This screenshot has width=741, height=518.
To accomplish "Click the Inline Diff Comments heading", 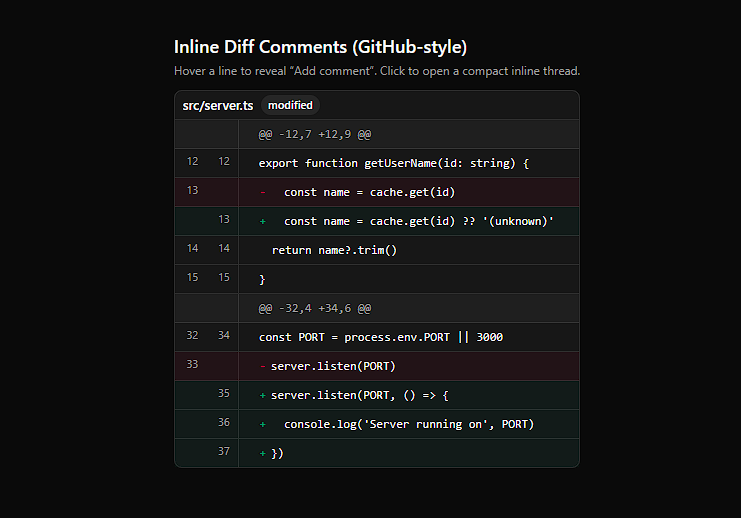I will tap(320, 47).
